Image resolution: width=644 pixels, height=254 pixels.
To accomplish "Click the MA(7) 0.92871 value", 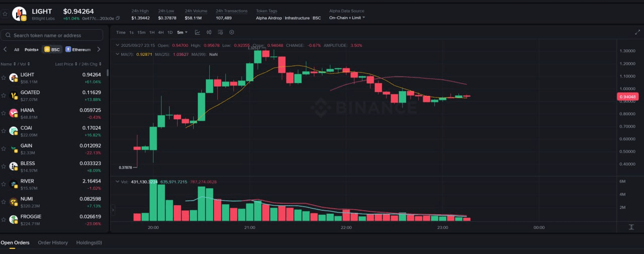I will (143, 54).
